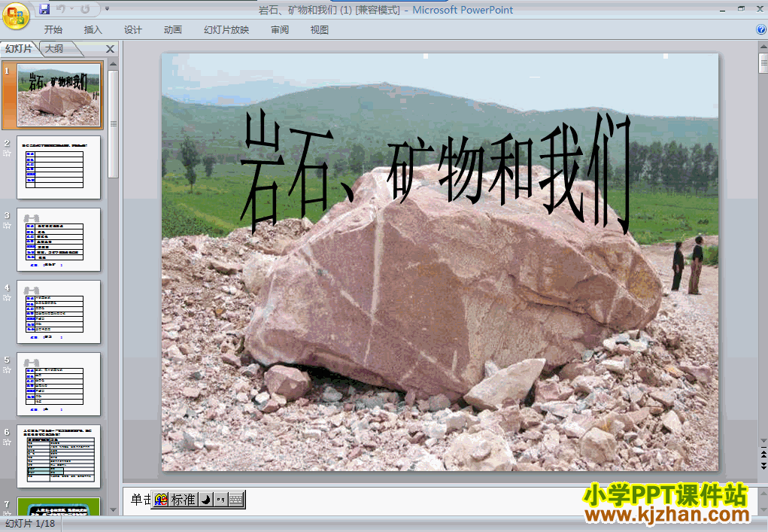The height and width of the screenshot is (532, 768).
Task: Toggle half/full width moon icon
Action: 205,500
